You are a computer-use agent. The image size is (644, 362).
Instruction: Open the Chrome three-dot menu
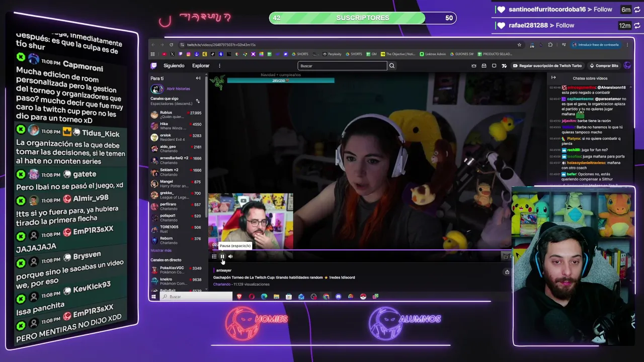tap(627, 45)
